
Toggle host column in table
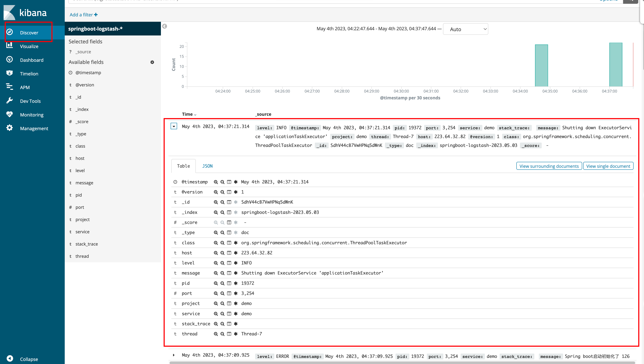[x=229, y=253]
